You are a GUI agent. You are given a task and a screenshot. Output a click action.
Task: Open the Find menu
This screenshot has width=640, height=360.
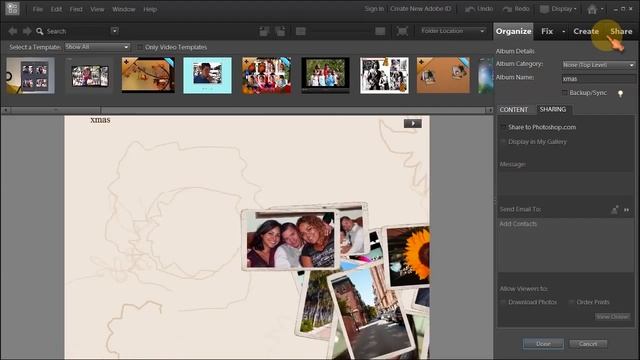[x=76, y=9]
